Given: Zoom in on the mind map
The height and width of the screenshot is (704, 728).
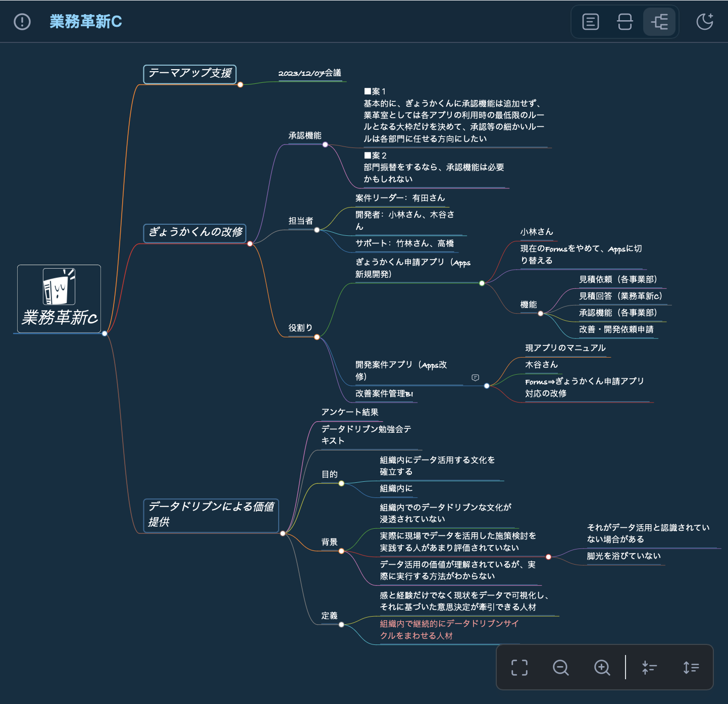Looking at the screenshot, I should (602, 668).
